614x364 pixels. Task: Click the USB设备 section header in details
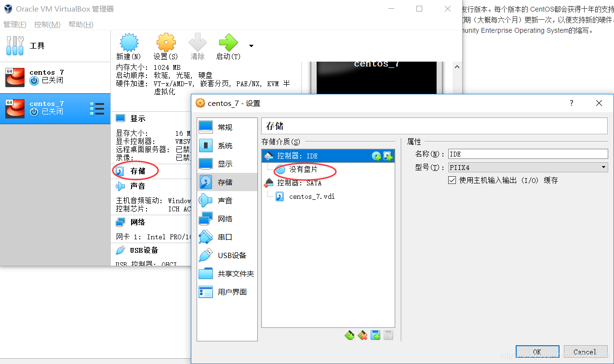point(144,250)
